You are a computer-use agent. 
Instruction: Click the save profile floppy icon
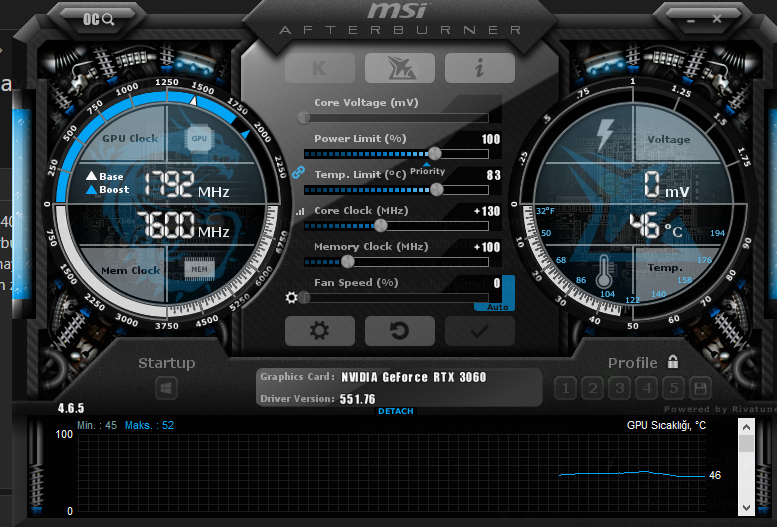point(700,388)
